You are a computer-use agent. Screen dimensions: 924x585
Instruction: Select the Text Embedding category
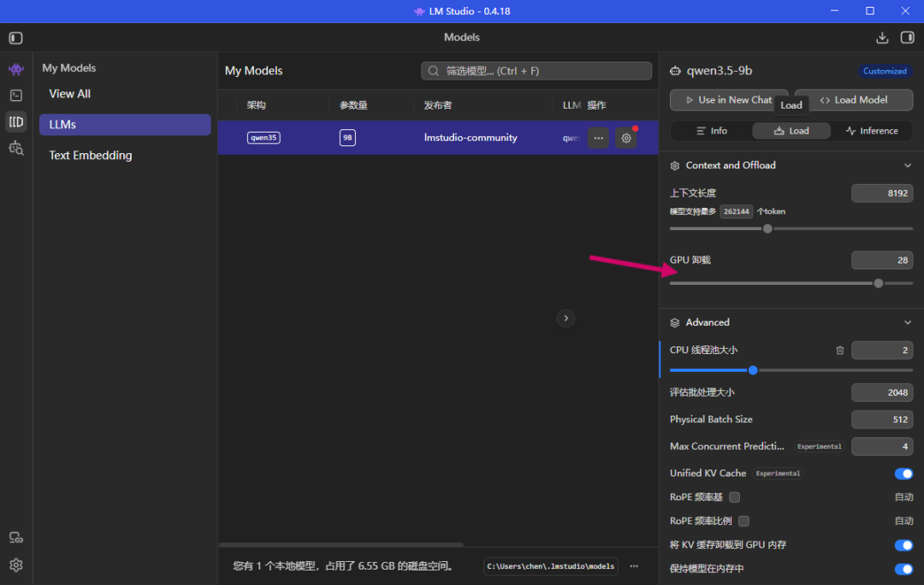tap(90, 155)
